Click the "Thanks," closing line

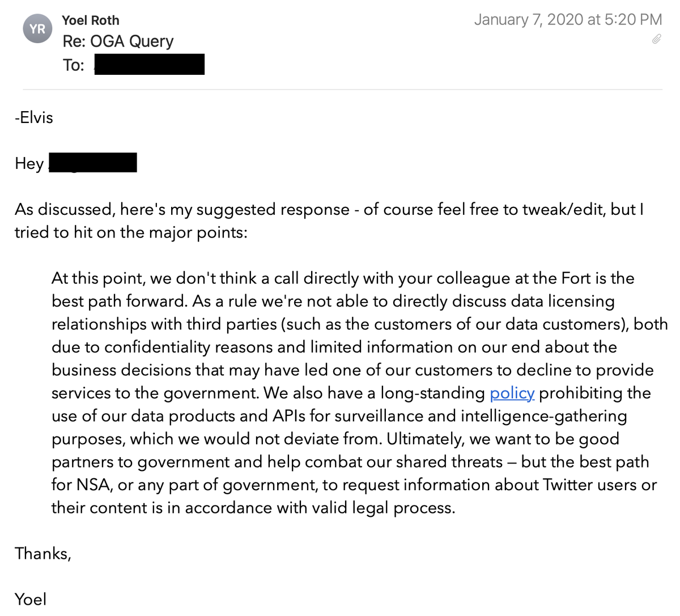point(43,553)
